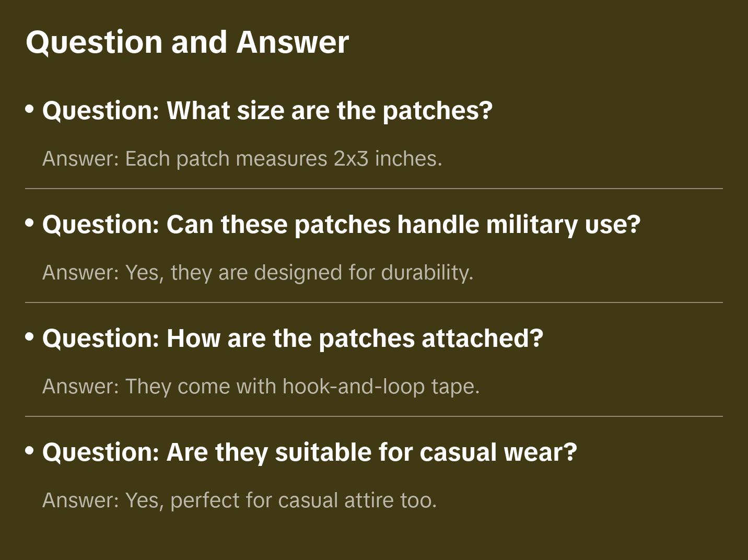The image size is (748, 560).
Task: Click the bullet before the casual wear question
Action: [x=30, y=450]
